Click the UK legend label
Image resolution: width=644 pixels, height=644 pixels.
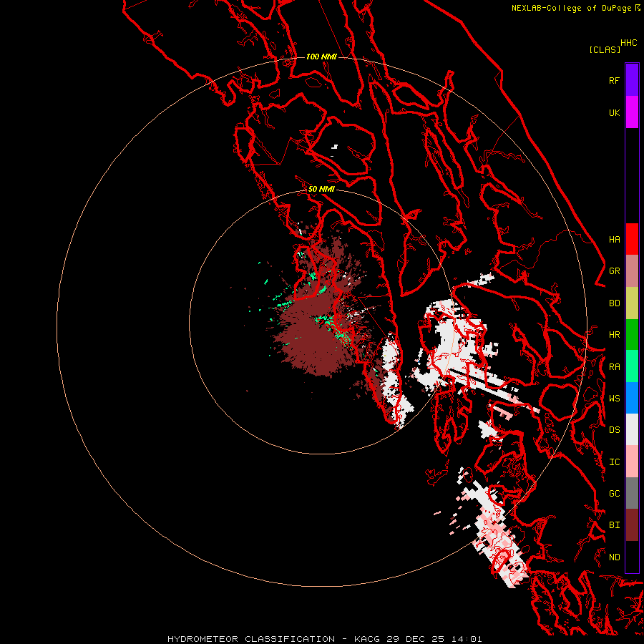614,112
